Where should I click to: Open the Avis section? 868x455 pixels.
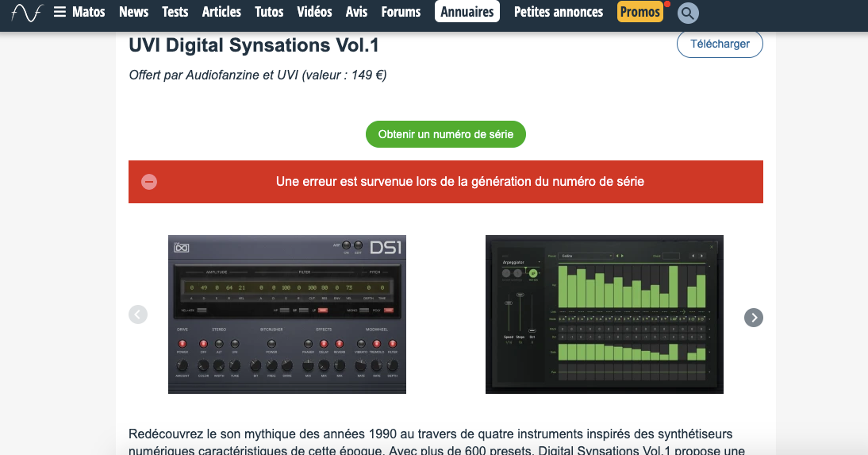tap(356, 12)
